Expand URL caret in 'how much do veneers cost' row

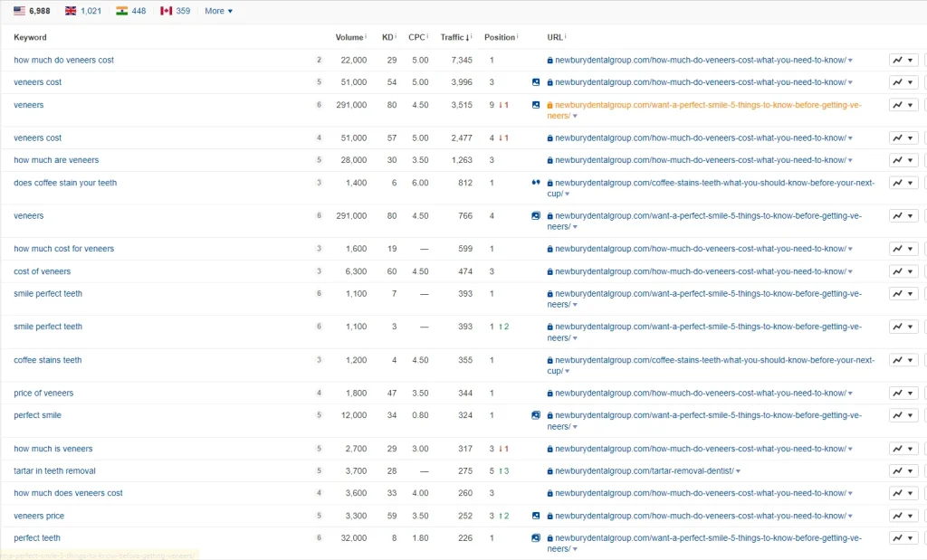click(x=850, y=61)
